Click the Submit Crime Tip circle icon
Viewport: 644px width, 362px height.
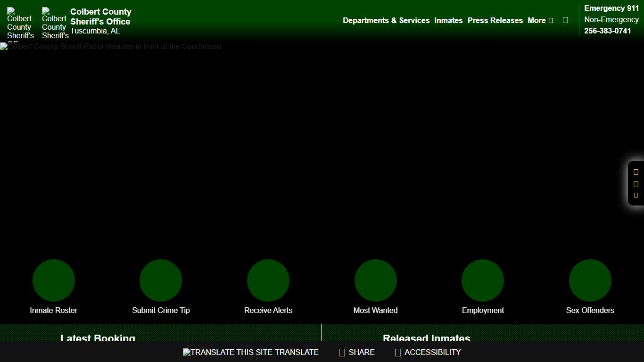point(161,280)
